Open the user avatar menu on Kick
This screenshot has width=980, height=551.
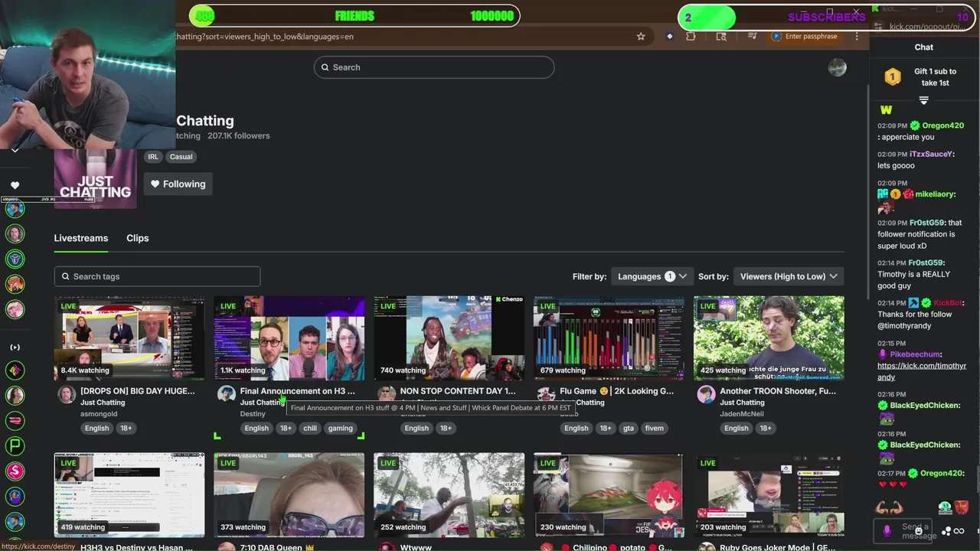tap(838, 67)
